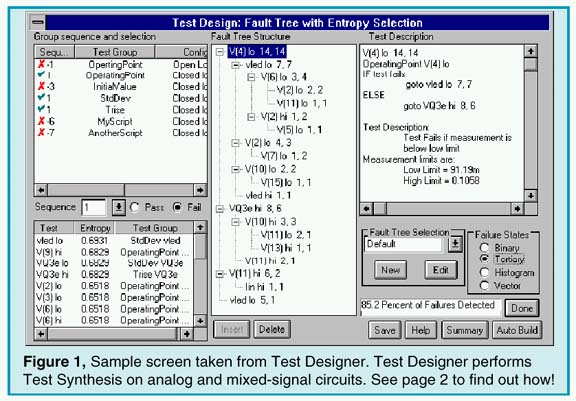Click green check icon beside Trise row
The height and width of the screenshot is (401, 576).
click(x=42, y=109)
